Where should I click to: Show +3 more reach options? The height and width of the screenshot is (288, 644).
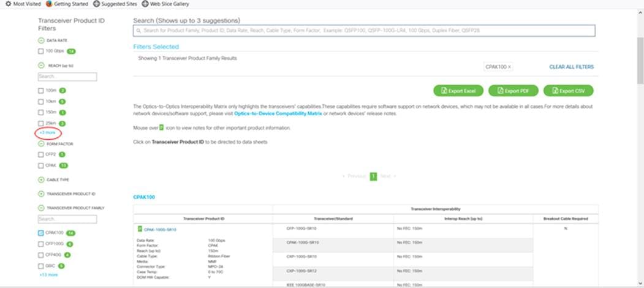pos(47,133)
